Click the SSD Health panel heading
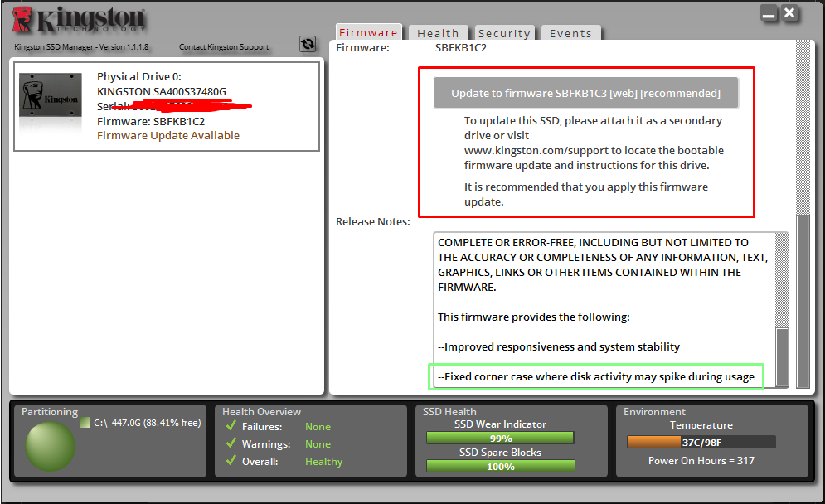 click(449, 411)
